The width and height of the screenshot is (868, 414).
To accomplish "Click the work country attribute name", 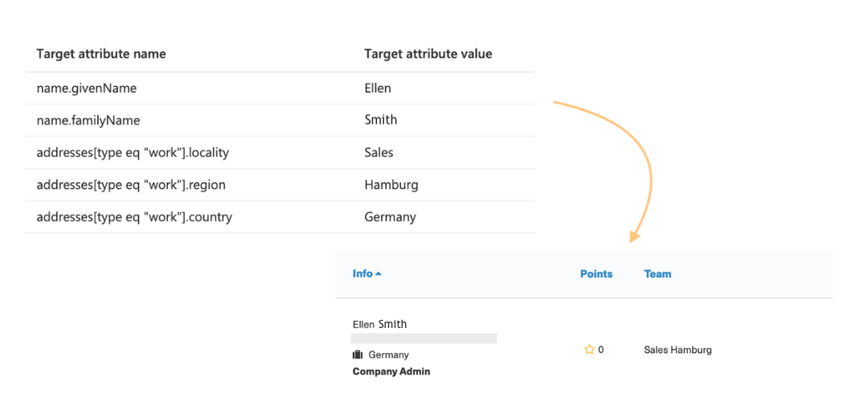I will click(x=134, y=217).
